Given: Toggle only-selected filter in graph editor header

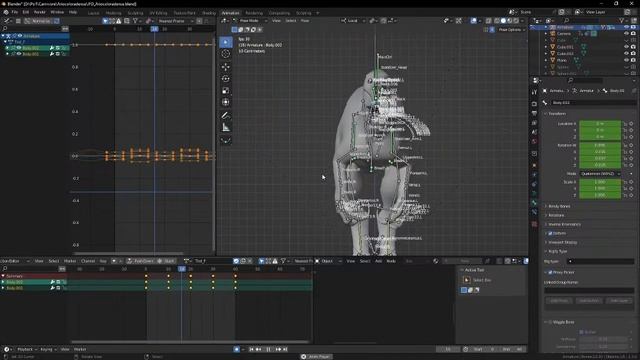Looking at the screenshot, I should (105, 21).
